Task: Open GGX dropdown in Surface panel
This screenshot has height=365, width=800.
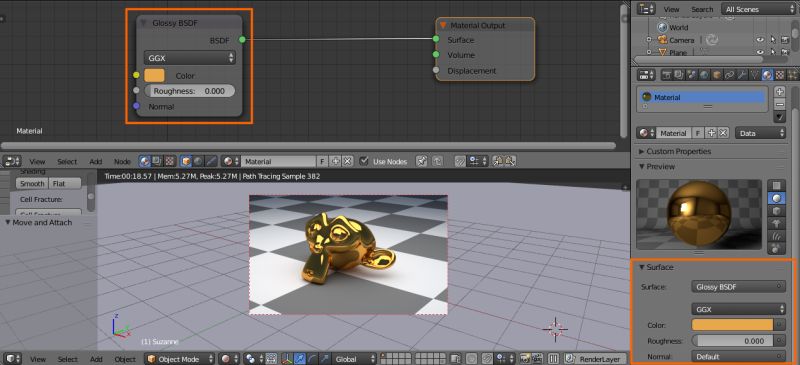Action: [738, 309]
